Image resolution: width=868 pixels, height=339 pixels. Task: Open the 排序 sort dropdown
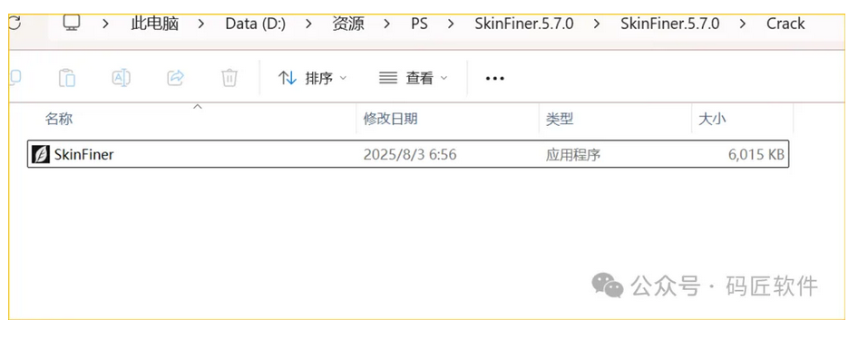(312, 79)
